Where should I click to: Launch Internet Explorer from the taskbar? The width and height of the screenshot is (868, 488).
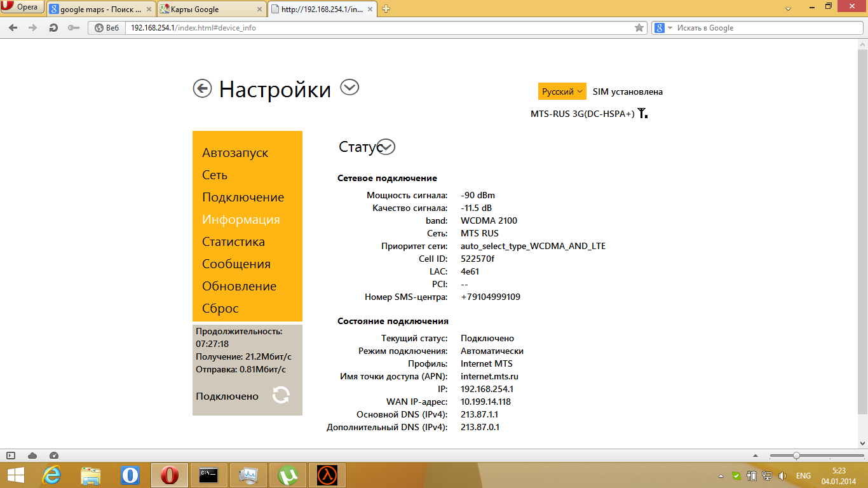[x=51, y=475]
